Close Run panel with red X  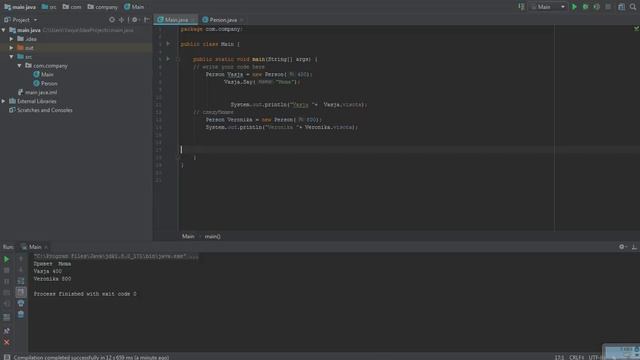(x=7, y=342)
